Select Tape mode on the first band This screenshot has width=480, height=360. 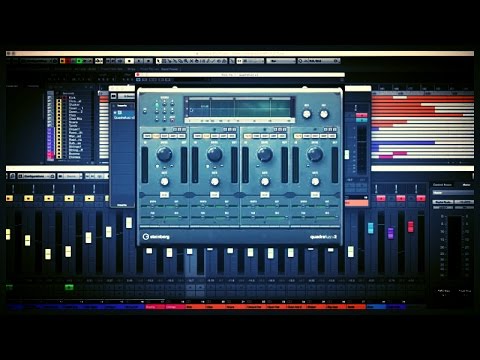tap(148, 136)
